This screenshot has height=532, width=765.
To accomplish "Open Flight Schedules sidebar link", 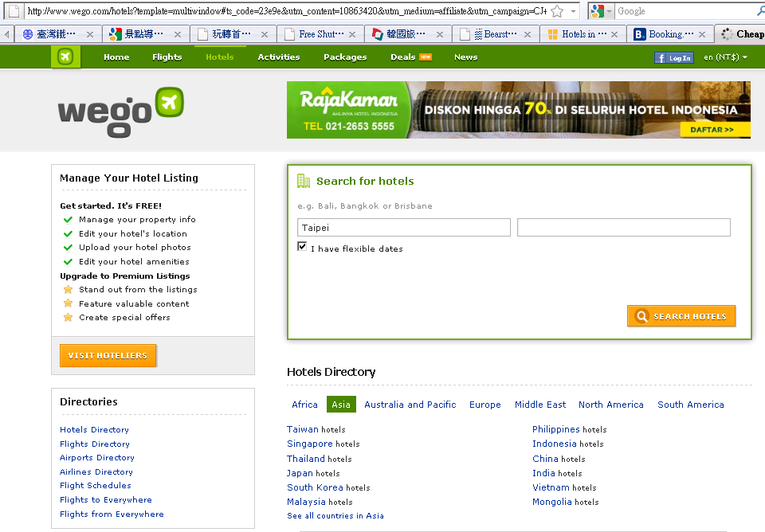I will pyautogui.click(x=95, y=485).
